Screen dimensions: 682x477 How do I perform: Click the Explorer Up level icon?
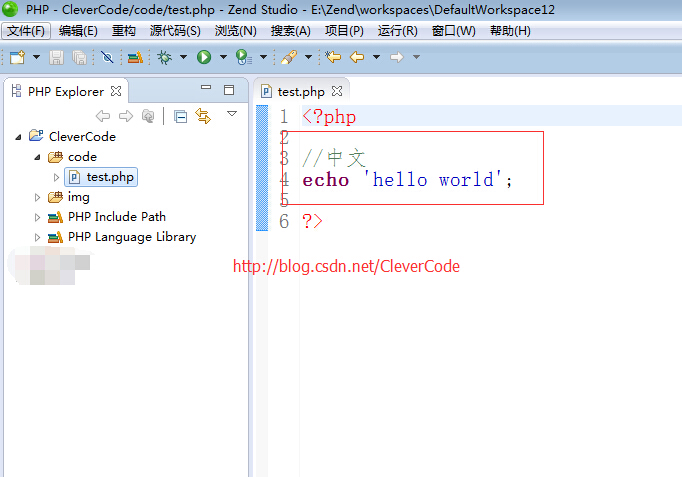pyautogui.click(x=148, y=116)
